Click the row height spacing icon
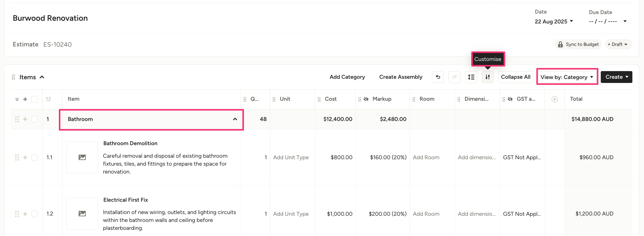The height and width of the screenshot is (236, 644). point(471,77)
